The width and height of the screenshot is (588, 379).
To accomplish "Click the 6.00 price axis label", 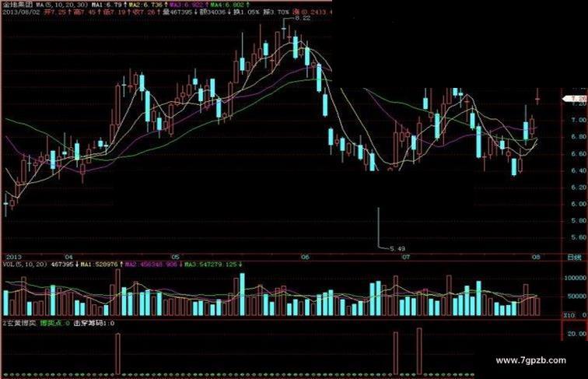I will [x=579, y=205].
